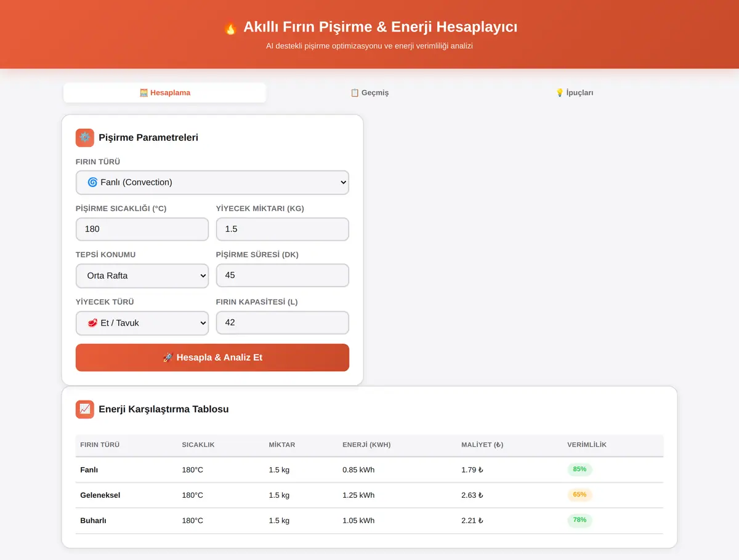
Task: Open the Tepsi Konumu dropdown
Action: click(142, 276)
